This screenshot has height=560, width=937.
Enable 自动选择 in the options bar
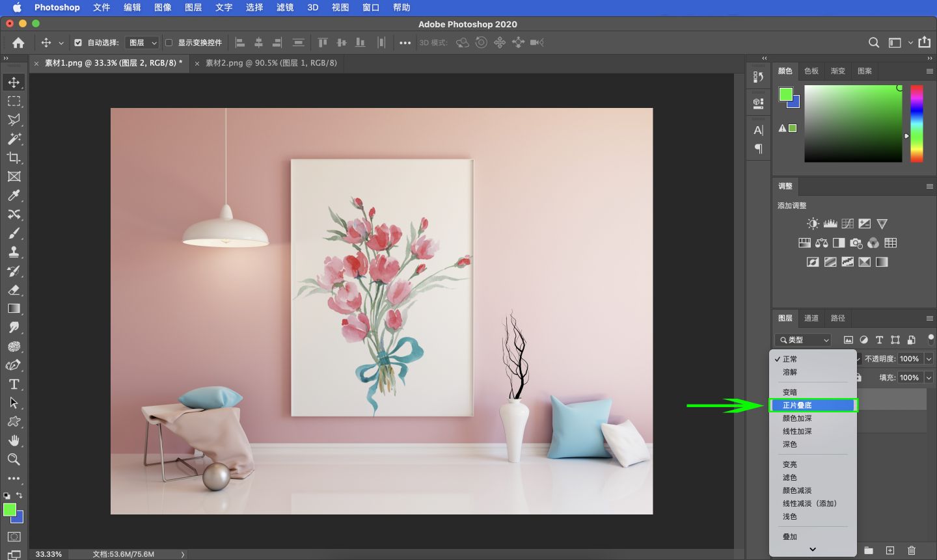point(77,42)
